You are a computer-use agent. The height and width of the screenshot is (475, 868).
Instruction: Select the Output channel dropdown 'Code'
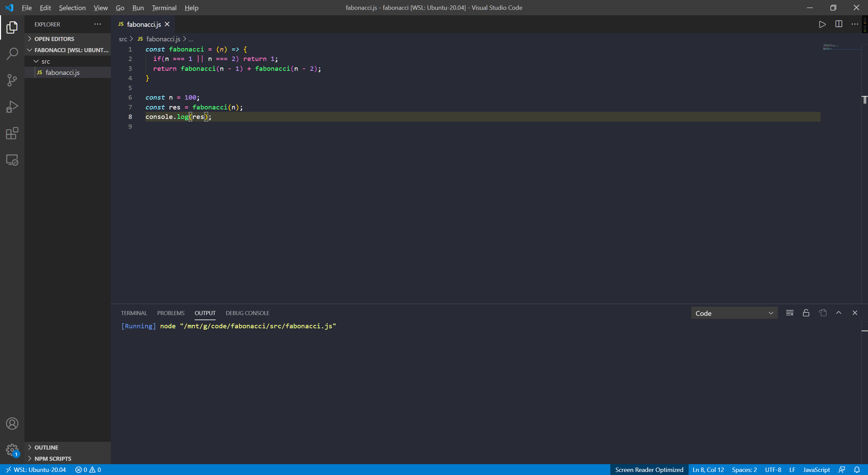[734, 313]
